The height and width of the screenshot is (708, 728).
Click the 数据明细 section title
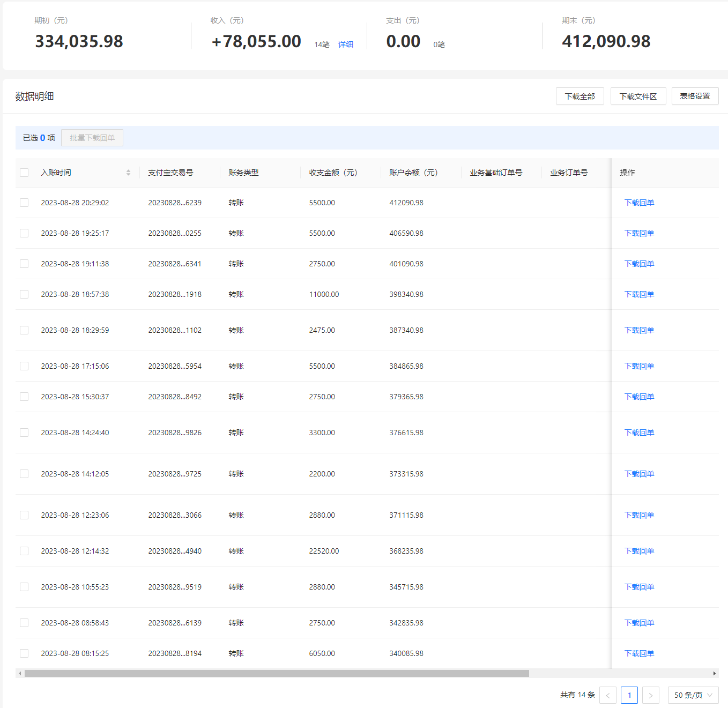[x=34, y=96]
